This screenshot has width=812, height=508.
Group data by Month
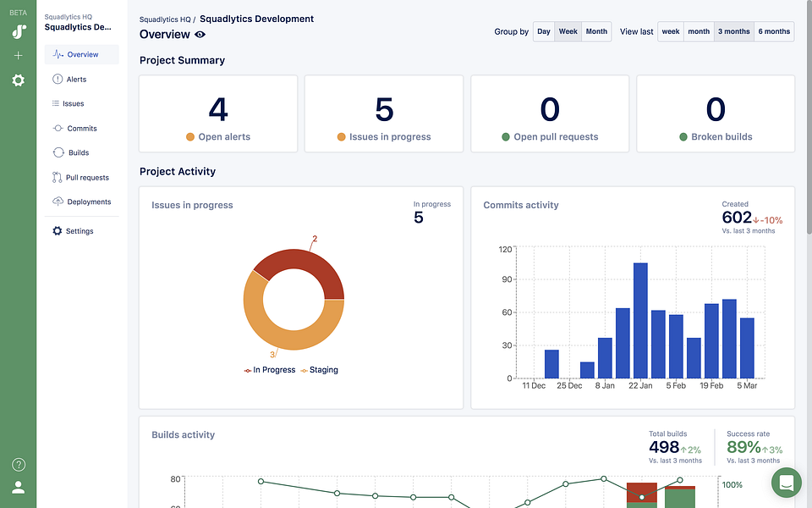pyautogui.click(x=596, y=31)
